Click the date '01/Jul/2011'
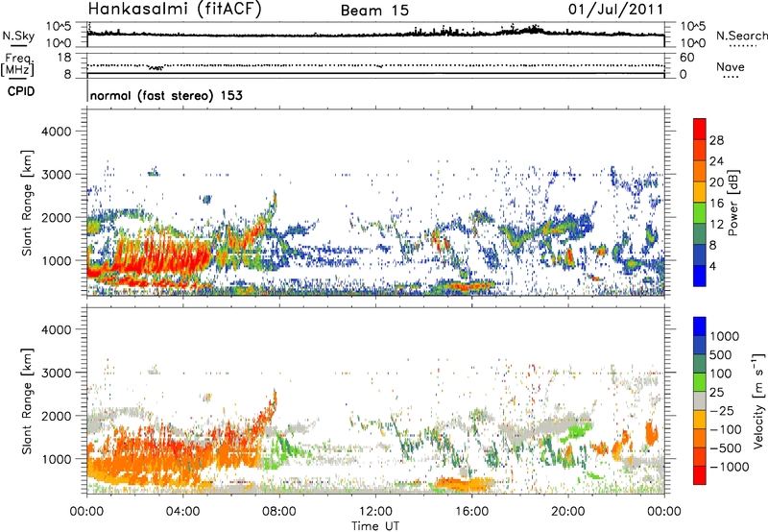 (x=615, y=9)
